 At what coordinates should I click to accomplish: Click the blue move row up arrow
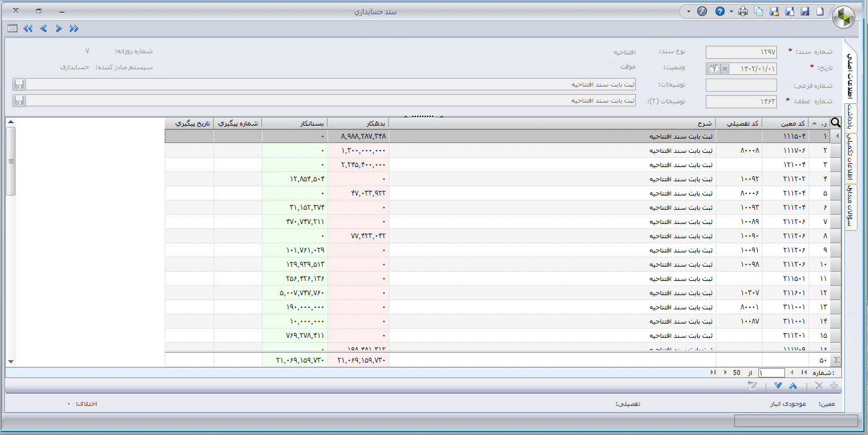pos(793,386)
